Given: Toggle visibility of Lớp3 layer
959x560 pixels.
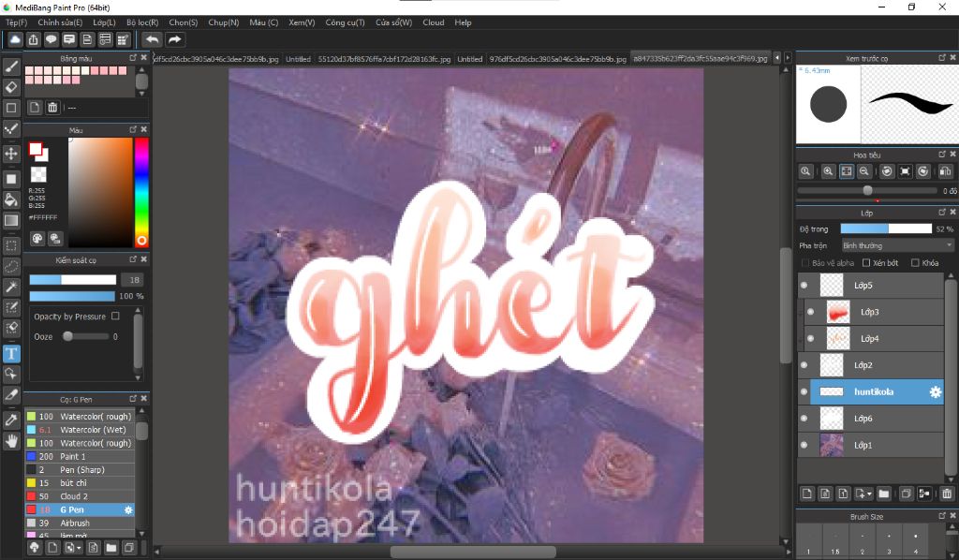Looking at the screenshot, I should [x=811, y=312].
